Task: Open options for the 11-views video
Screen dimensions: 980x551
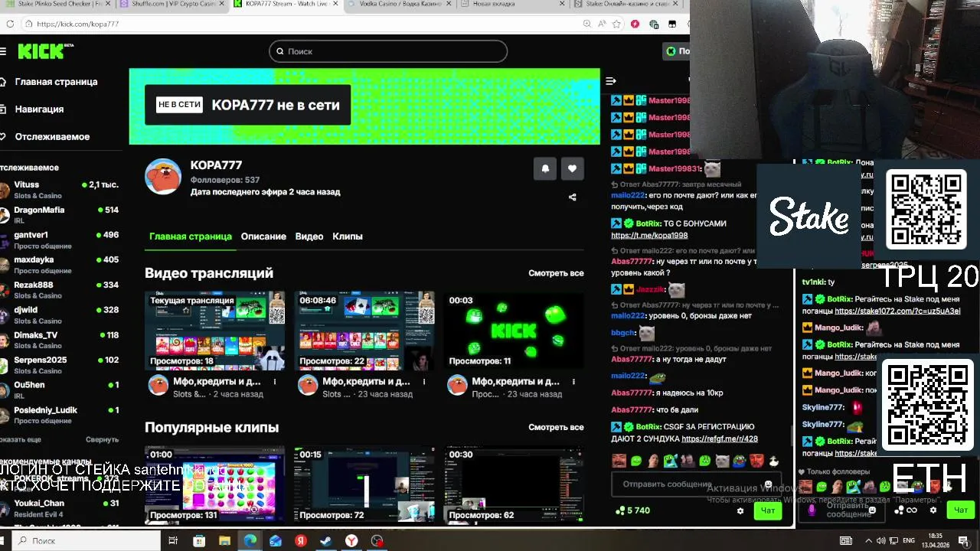Action: click(573, 381)
